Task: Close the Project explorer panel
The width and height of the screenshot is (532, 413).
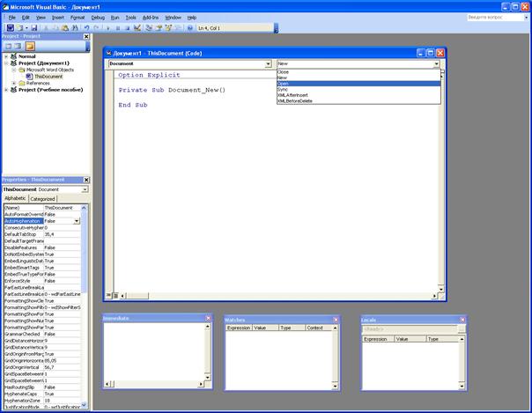Action: (x=86, y=36)
